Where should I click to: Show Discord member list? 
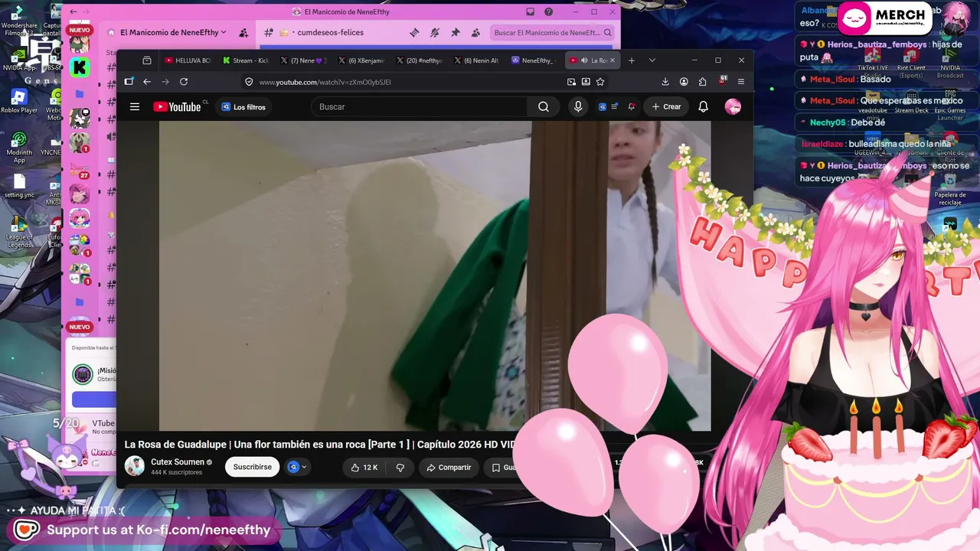[475, 33]
